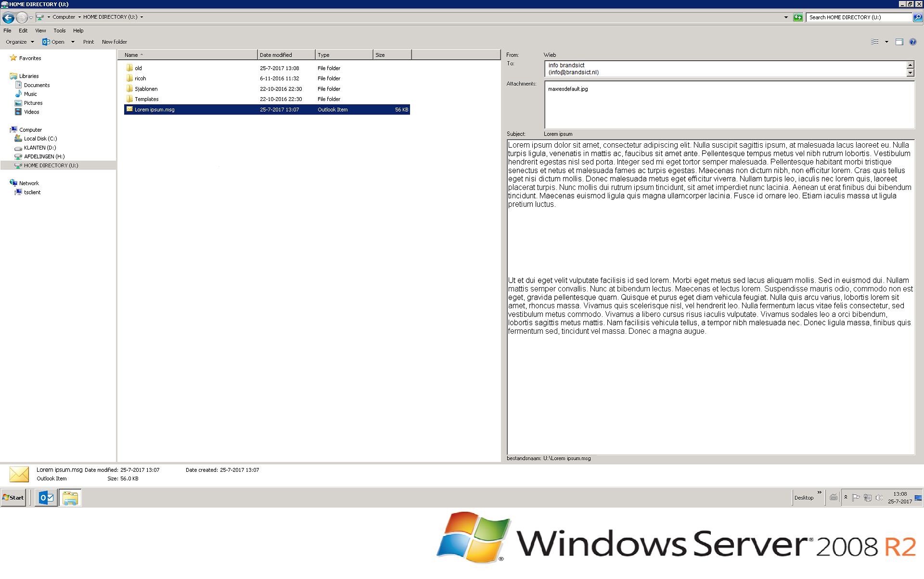The image size is (924, 579).
Task: Sort by Type column header
Action: tap(344, 55)
